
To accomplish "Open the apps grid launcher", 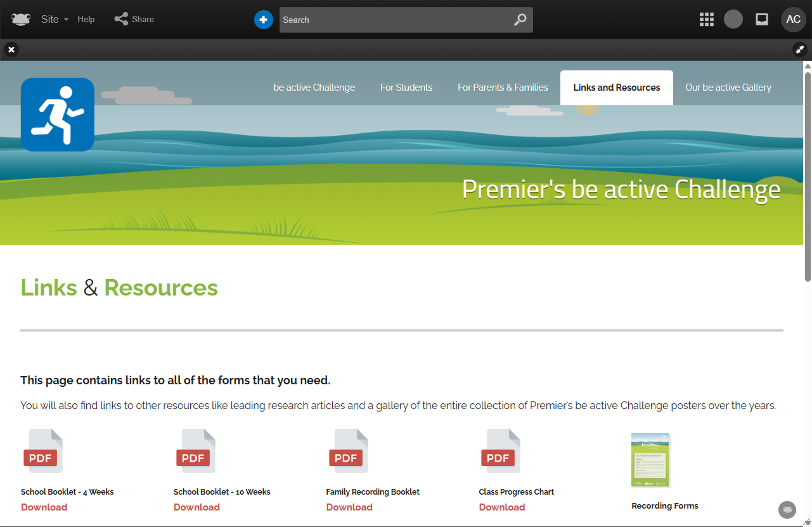I will coord(706,20).
